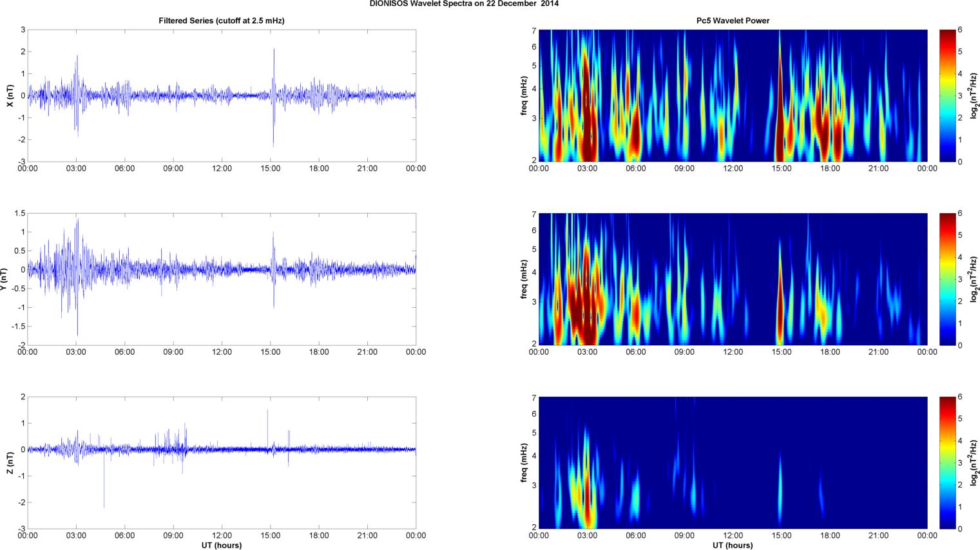The image size is (980, 550).
Task: Click the colorbar beside the middle wavelet plot
Action: coord(947,279)
